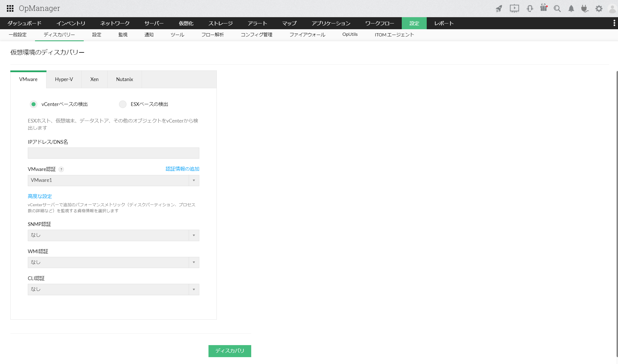Select vCenterベースの検出 radio button
The image size is (618, 364).
click(x=34, y=104)
